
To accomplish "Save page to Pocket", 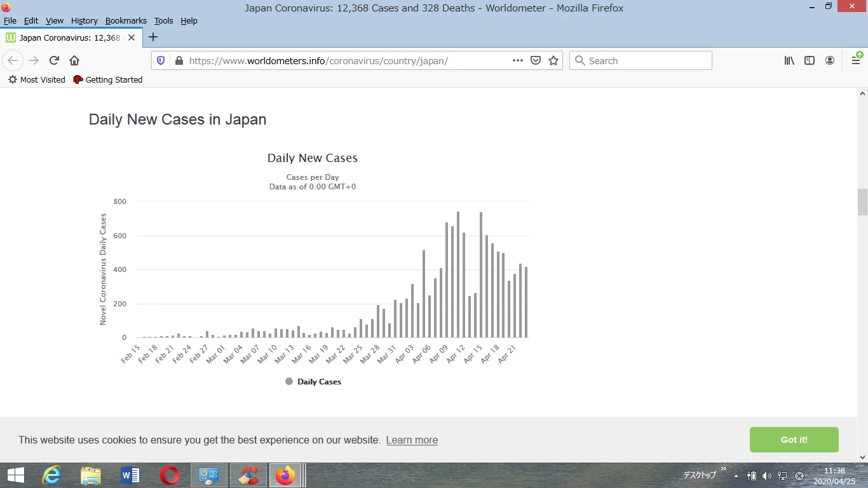I will [x=536, y=60].
